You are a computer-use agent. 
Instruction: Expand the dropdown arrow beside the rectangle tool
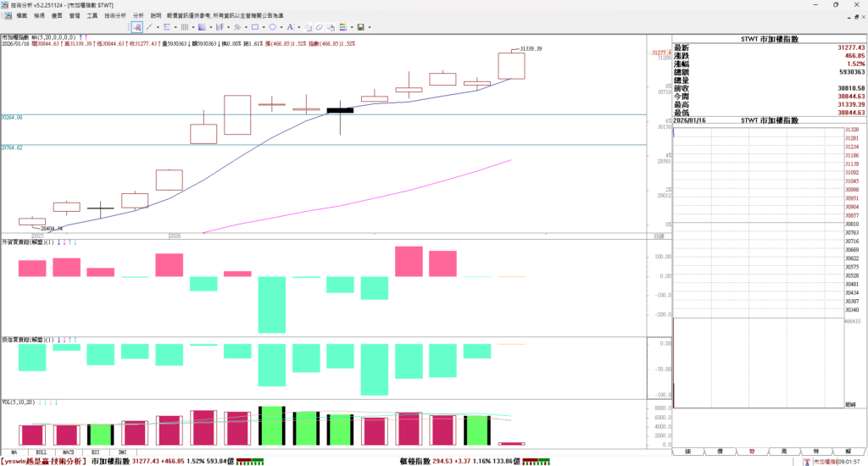[x=264, y=27]
